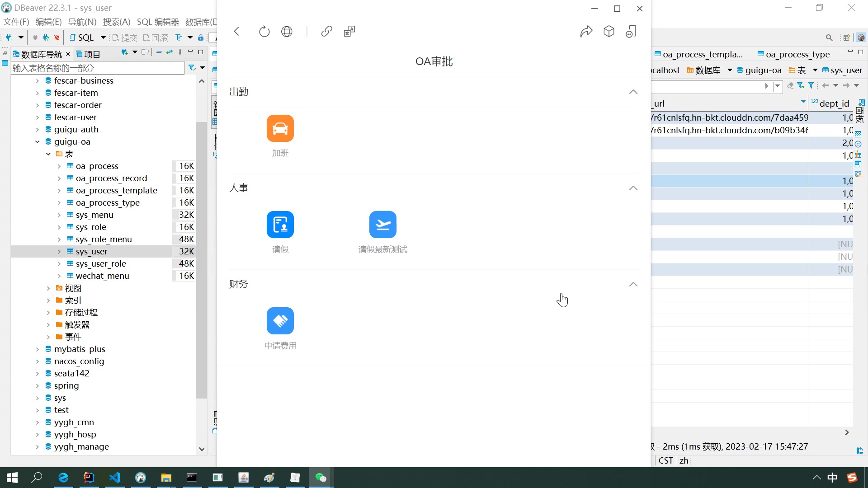
Task: Copy link icon in OA window toolbar
Action: [327, 31]
